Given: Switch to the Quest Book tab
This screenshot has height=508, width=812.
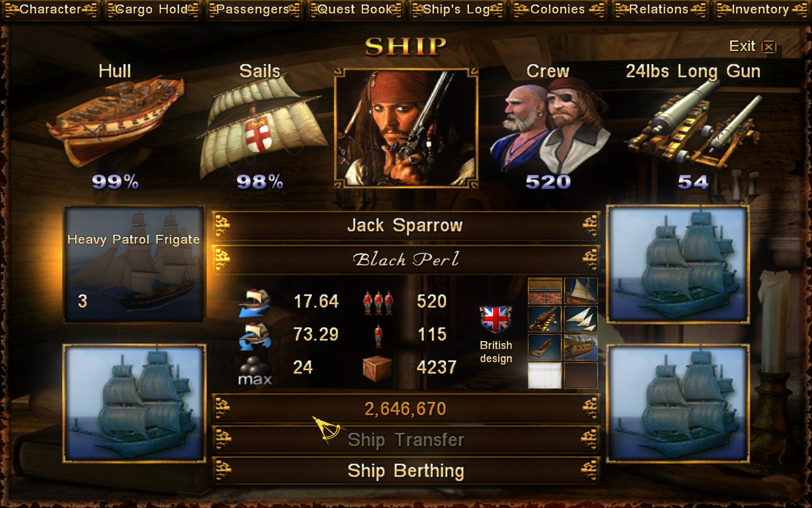Looking at the screenshot, I should click(355, 9).
